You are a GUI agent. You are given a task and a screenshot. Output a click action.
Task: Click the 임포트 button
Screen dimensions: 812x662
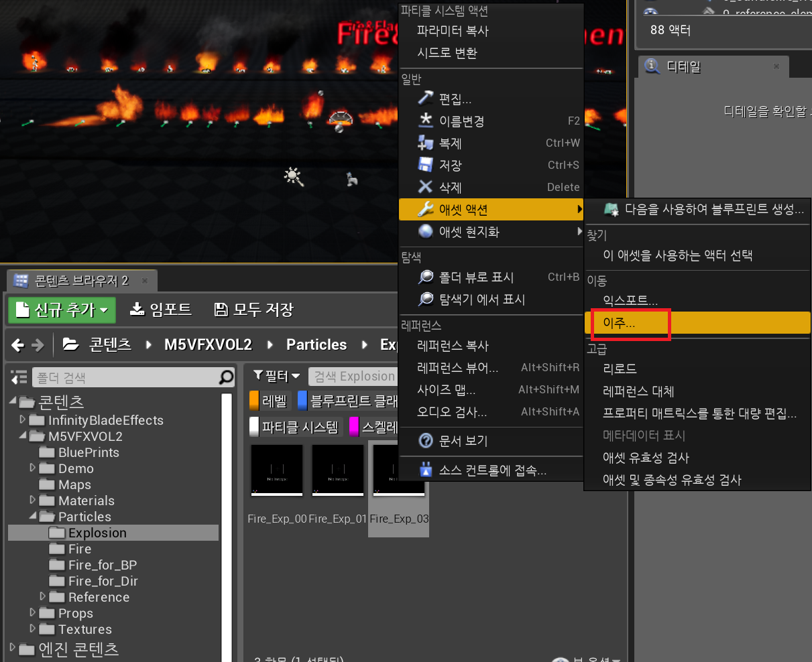(161, 310)
